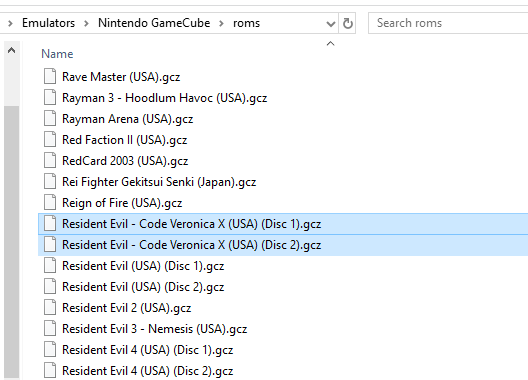Click file icon of Resident Evil 2 (USA)
528x380 pixels.
(x=50, y=308)
